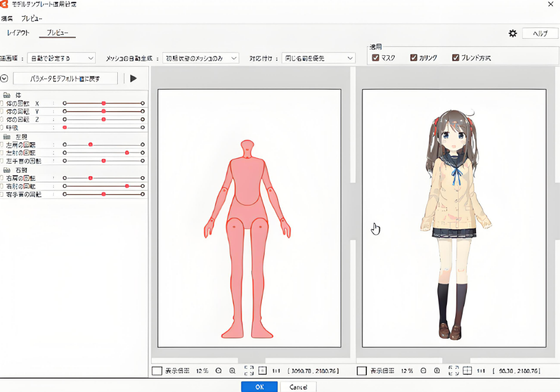Click the 体の回転 X slider handle
The width and height of the screenshot is (560, 392).
tap(104, 103)
